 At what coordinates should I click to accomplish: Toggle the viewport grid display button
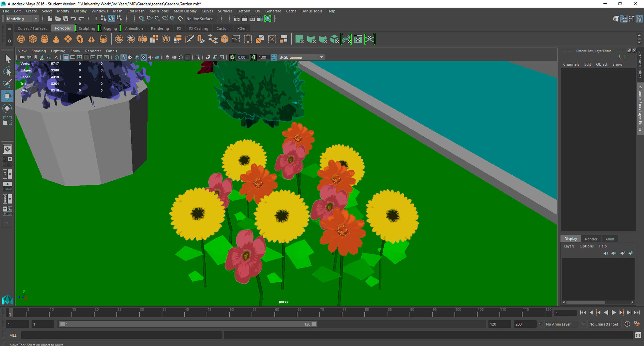click(x=66, y=57)
